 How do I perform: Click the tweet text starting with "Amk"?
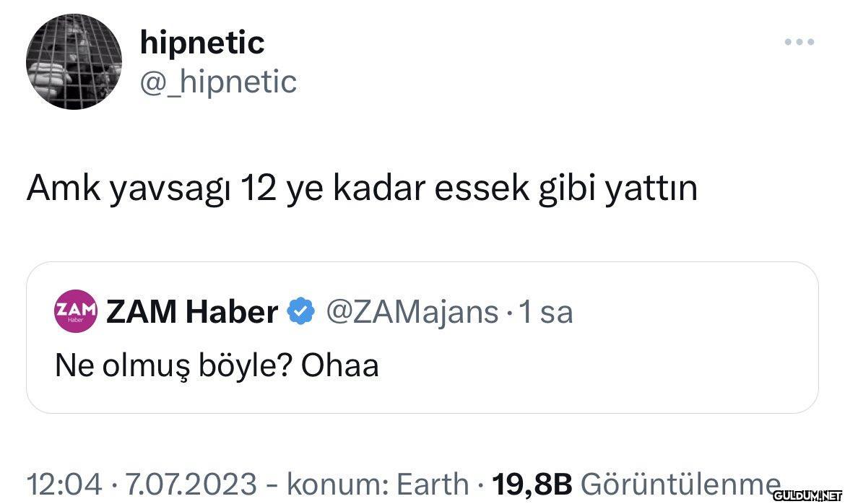361,189
